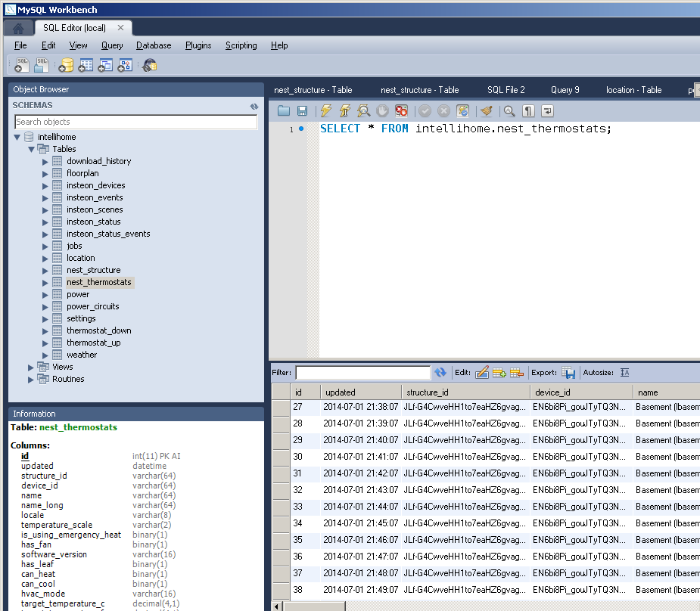Open script file in the query editor
The height and width of the screenshot is (611, 700).
284,110
